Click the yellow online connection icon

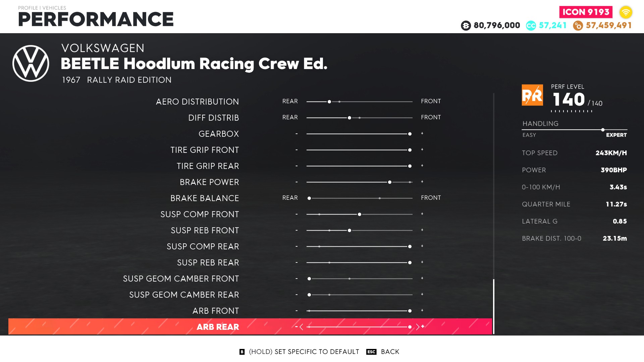(626, 12)
